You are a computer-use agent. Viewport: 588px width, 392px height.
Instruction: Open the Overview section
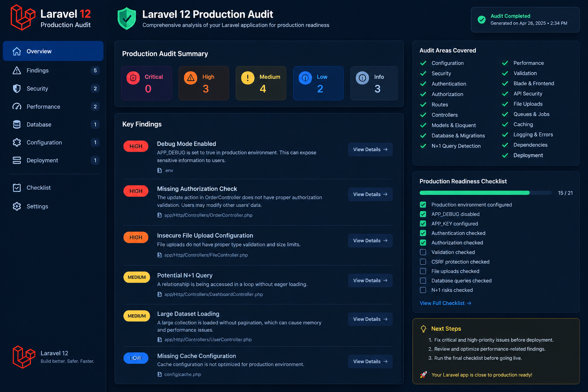tap(53, 51)
